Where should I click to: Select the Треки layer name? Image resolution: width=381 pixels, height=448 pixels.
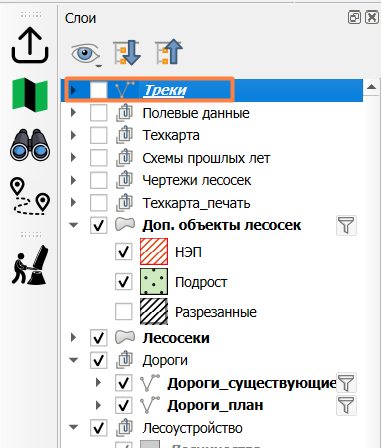165,90
